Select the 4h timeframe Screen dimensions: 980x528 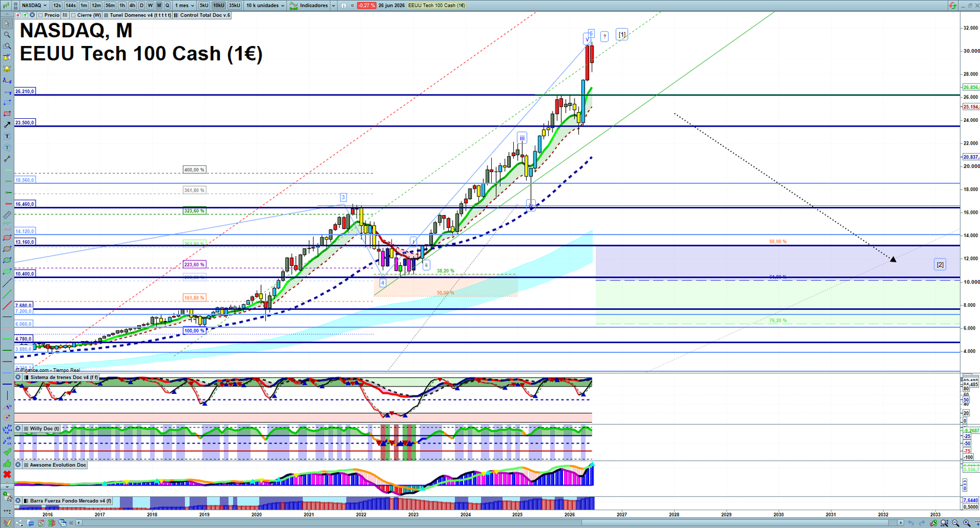click(132, 6)
